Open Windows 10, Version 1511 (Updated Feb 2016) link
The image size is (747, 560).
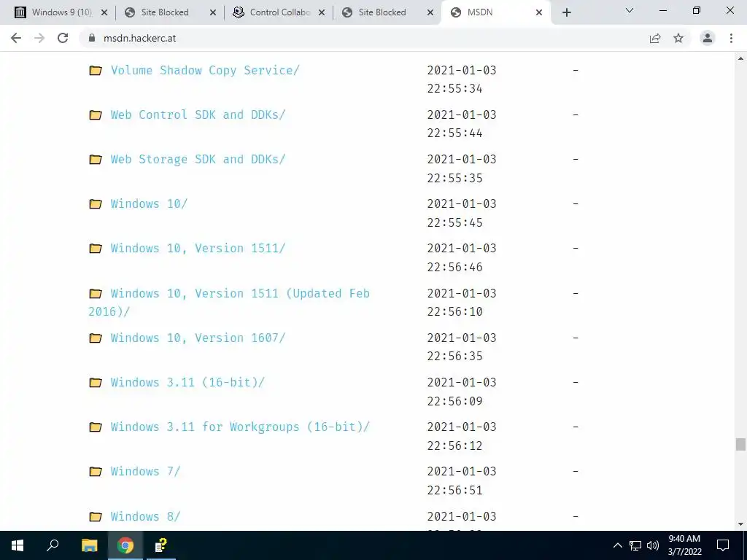[229, 302]
